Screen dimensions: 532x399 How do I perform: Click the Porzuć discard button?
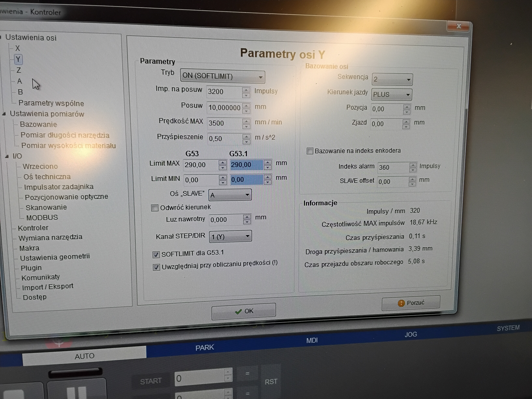coord(411,303)
